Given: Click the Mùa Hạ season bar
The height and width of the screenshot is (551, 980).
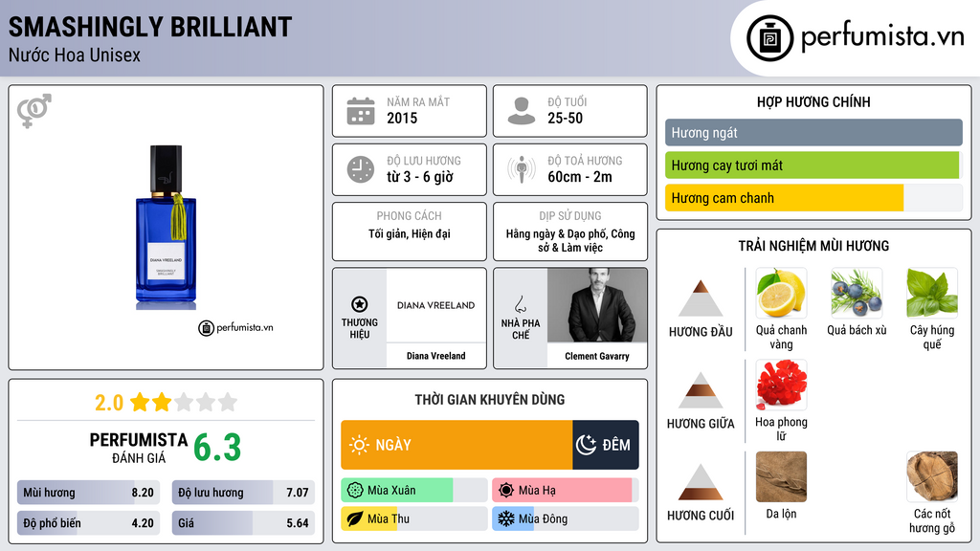Looking at the screenshot, I should [x=566, y=491].
